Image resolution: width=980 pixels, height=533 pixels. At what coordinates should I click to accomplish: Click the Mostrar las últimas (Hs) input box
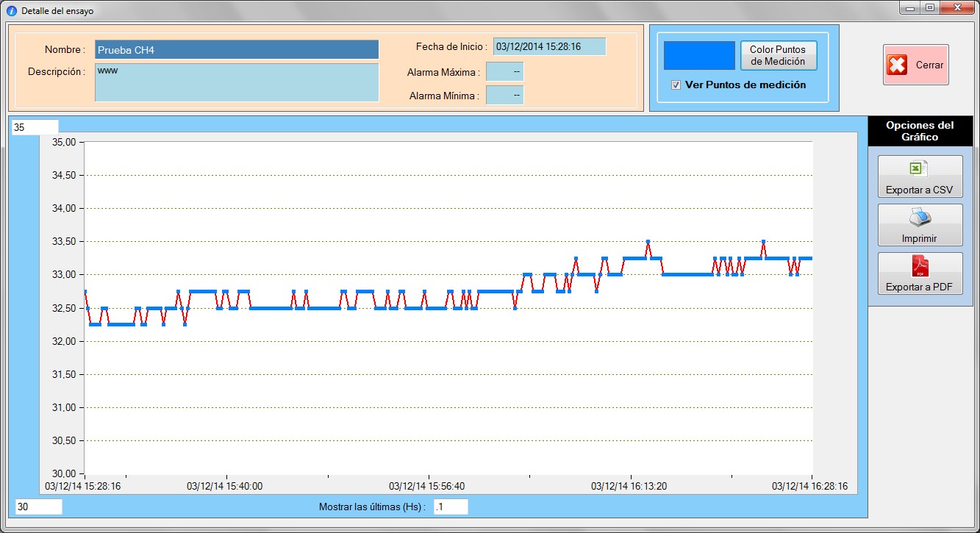(x=450, y=507)
